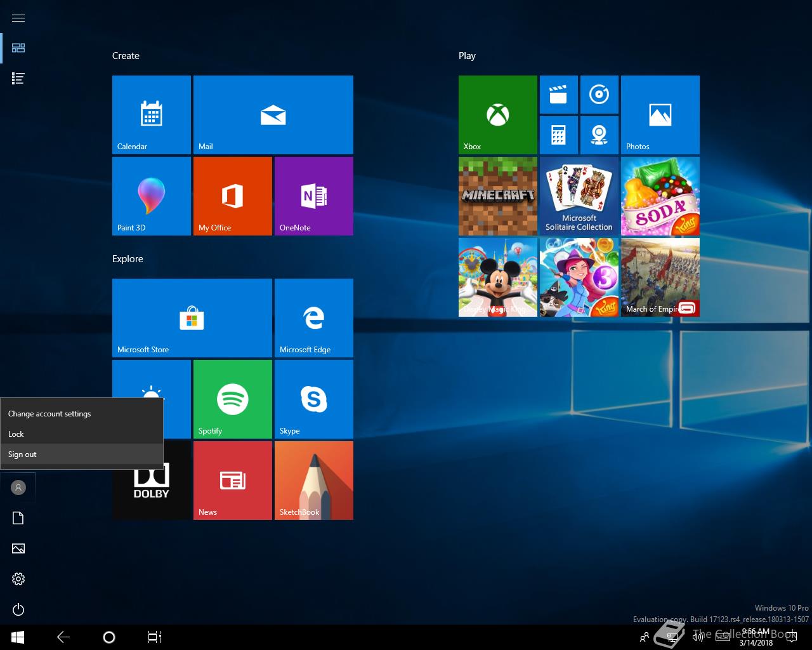Open the Xbox tile

pos(498,115)
